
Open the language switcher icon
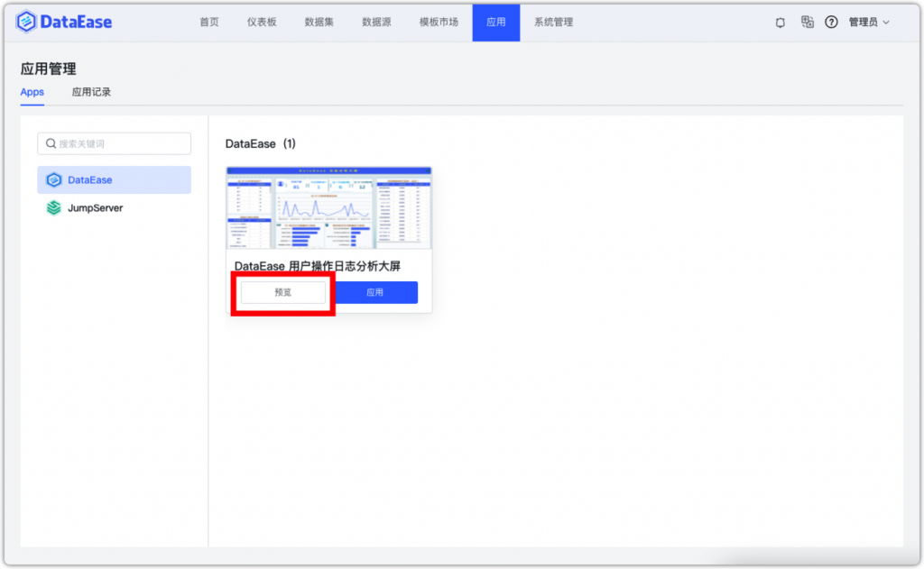tap(808, 22)
